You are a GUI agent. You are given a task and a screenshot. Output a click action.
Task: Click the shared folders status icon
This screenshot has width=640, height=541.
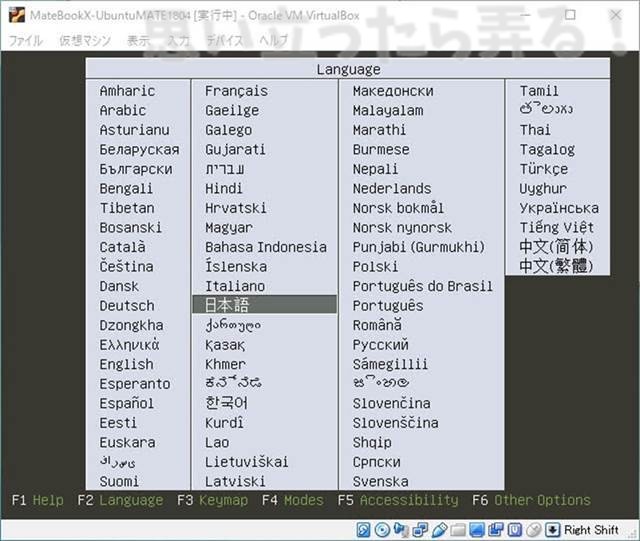(458, 530)
